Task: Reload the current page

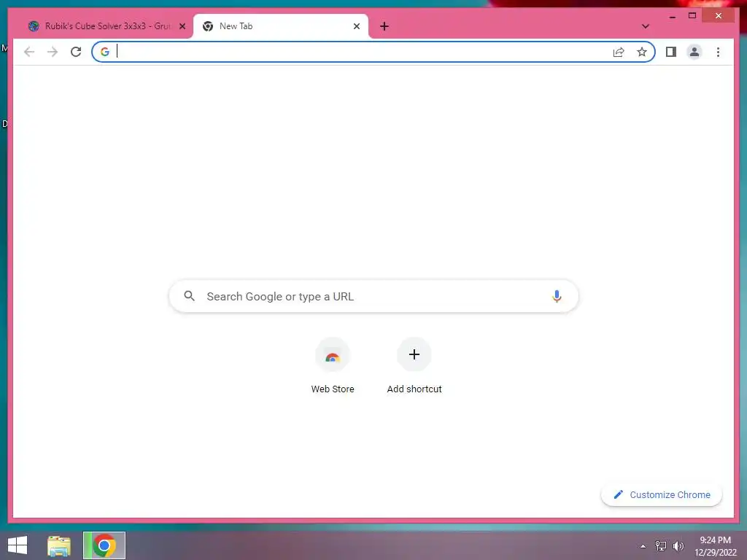Action: pos(76,52)
